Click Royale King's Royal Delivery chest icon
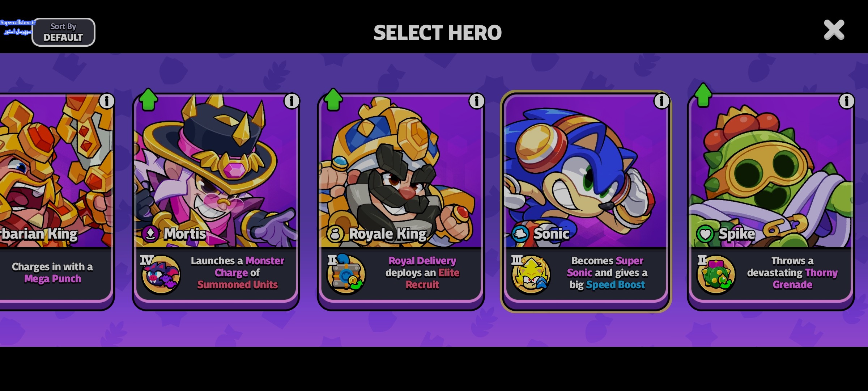This screenshot has height=391, width=868. coord(346,274)
